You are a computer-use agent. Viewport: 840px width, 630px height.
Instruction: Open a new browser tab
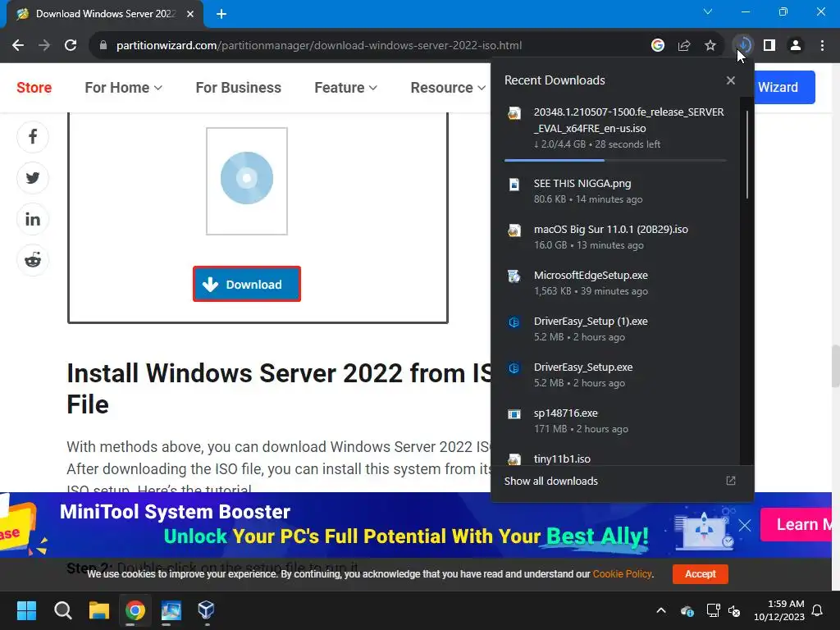tap(221, 14)
